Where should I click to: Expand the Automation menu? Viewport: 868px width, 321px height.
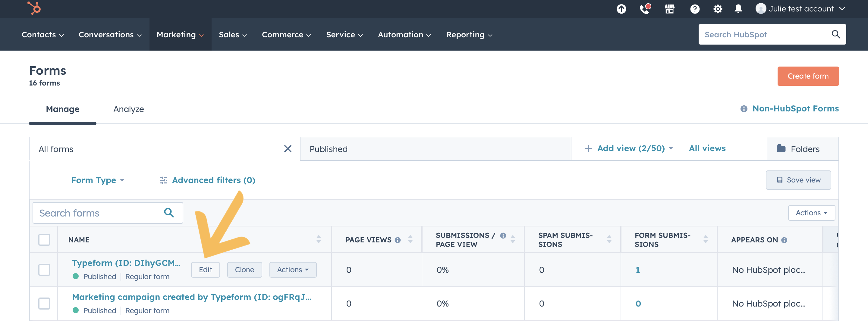click(x=404, y=35)
